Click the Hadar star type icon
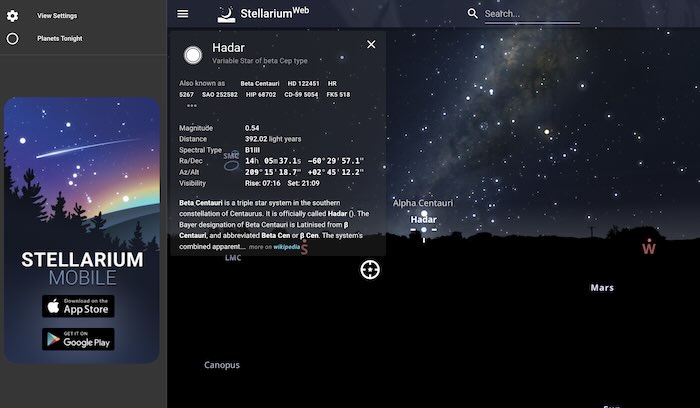The height and width of the screenshot is (408, 700). coord(193,55)
